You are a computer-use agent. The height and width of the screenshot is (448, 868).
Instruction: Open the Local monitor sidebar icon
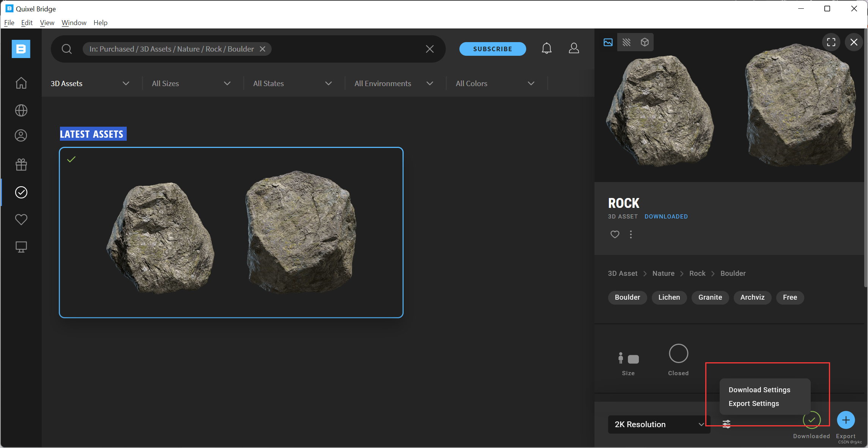(x=21, y=247)
